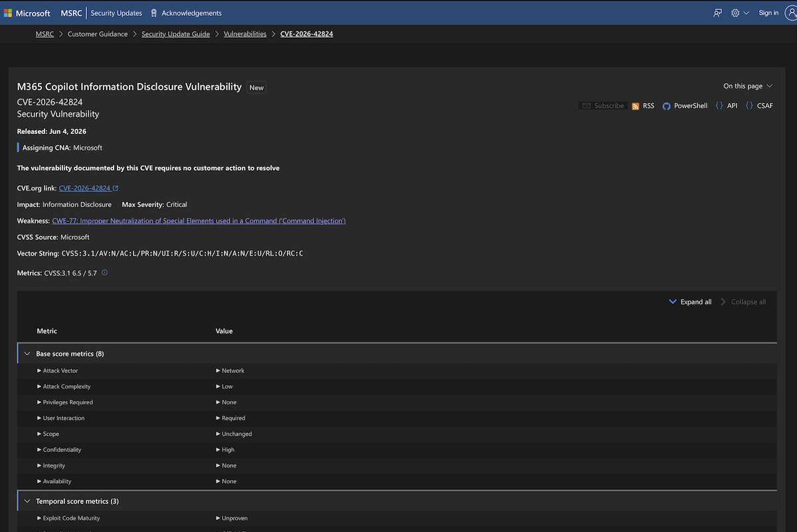
Task: Open the CWE-77 weakness link
Action: point(199,221)
